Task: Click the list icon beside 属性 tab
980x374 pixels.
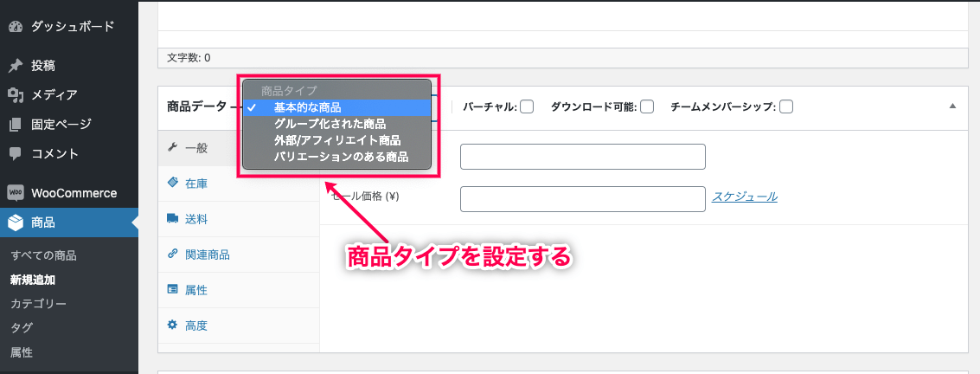Action: point(172,289)
